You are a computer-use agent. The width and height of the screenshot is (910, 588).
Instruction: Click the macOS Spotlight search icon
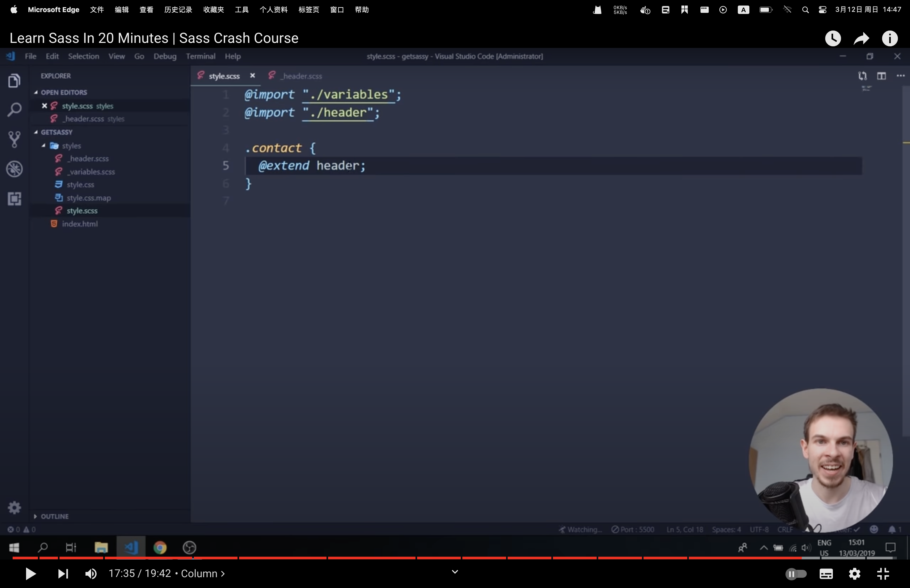[805, 9]
